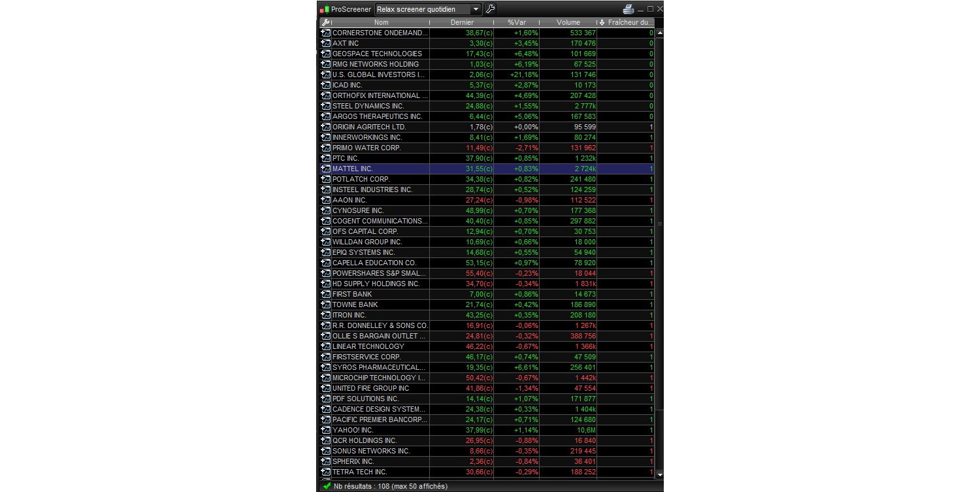Click the Nb résultats : 108 status text
The height and width of the screenshot is (492, 980).
[390, 486]
